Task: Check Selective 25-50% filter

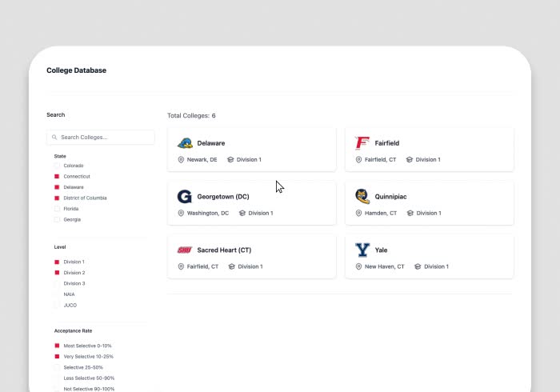Action: (x=57, y=367)
